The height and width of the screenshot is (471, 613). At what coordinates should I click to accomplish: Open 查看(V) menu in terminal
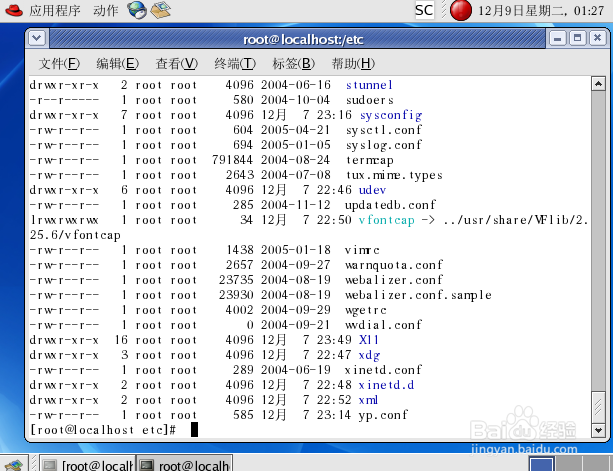pos(176,63)
